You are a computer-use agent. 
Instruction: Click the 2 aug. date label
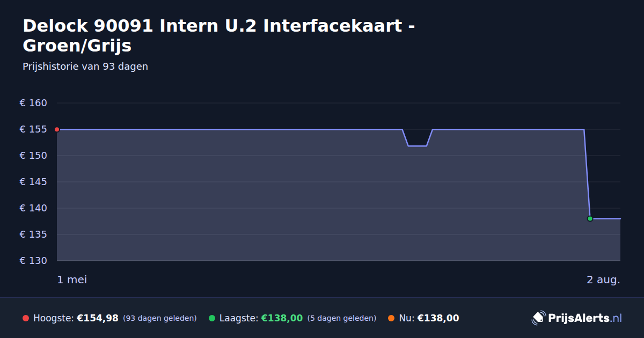[603, 280]
